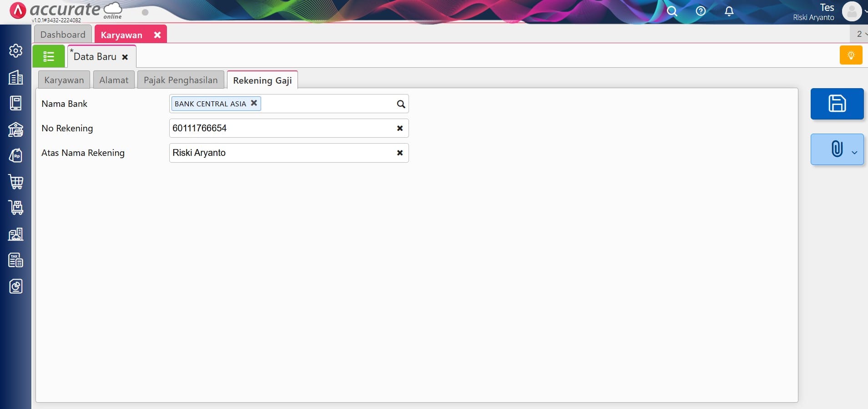Viewport: 868px width, 409px height.
Task: Open the help question mark icon
Action: click(701, 11)
